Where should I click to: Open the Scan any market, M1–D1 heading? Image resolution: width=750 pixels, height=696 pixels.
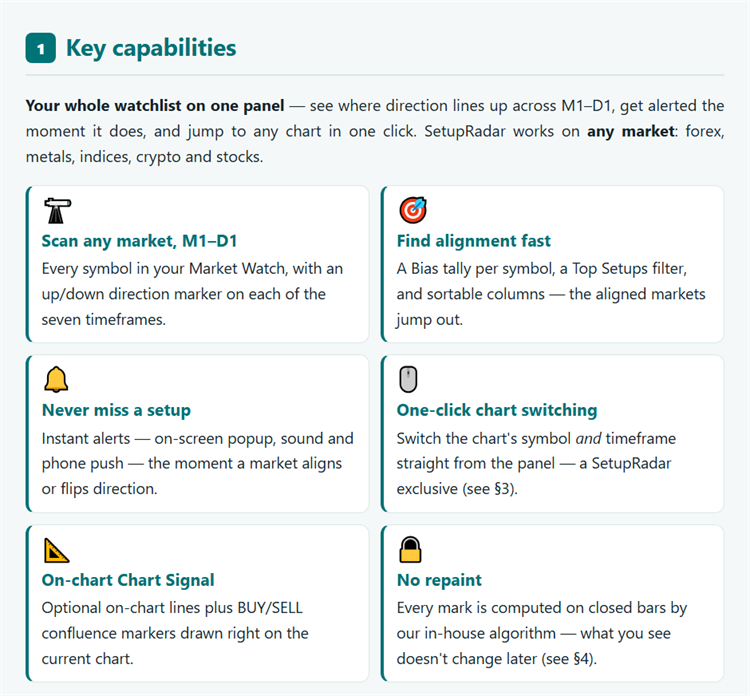click(x=139, y=241)
